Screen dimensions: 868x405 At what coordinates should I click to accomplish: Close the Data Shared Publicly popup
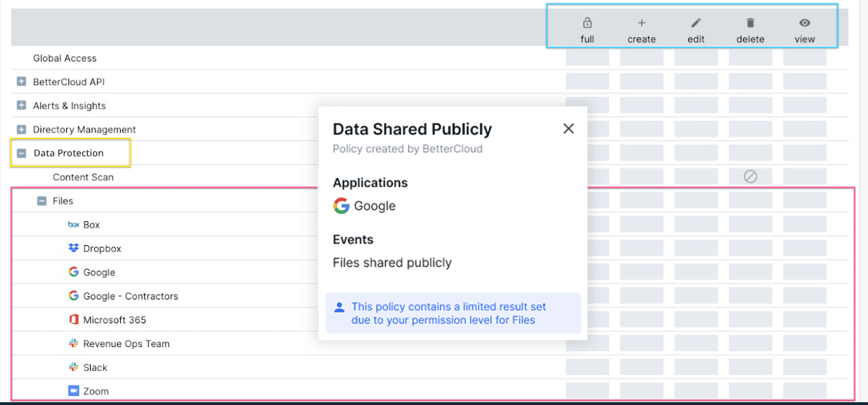569,128
